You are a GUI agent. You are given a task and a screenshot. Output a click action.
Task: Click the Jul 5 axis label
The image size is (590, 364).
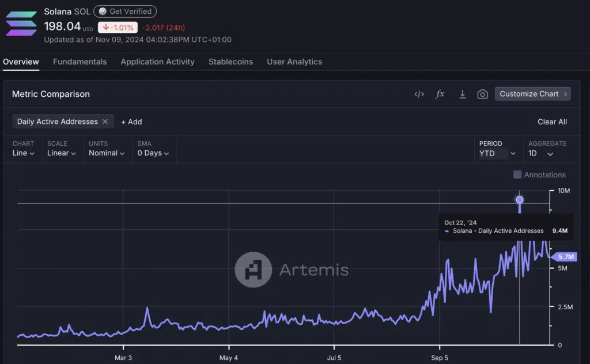(334, 358)
